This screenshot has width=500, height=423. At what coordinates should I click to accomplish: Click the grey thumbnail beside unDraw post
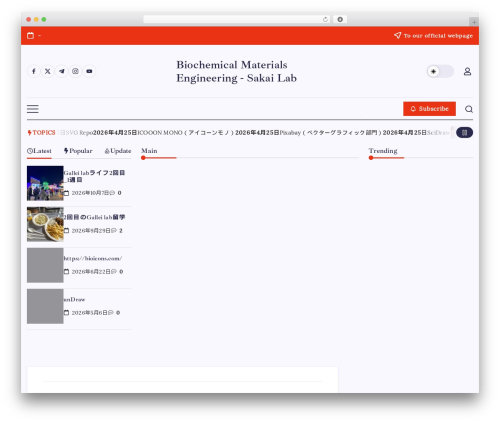(x=45, y=306)
